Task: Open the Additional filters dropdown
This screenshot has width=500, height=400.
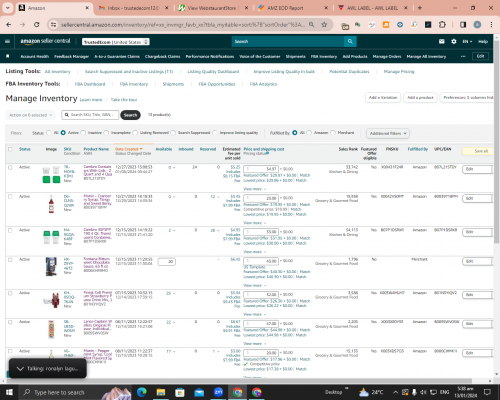Action: [x=388, y=133]
